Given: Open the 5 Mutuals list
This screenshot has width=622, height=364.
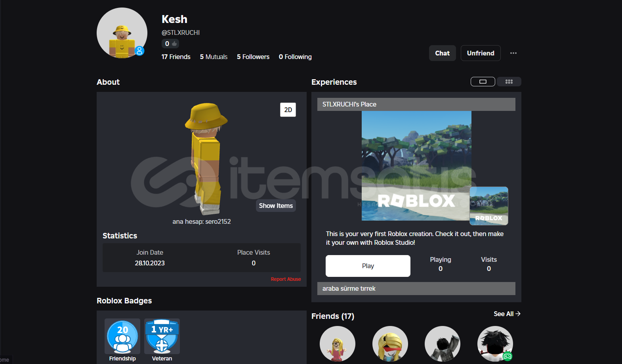Looking at the screenshot, I should (214, 57).
